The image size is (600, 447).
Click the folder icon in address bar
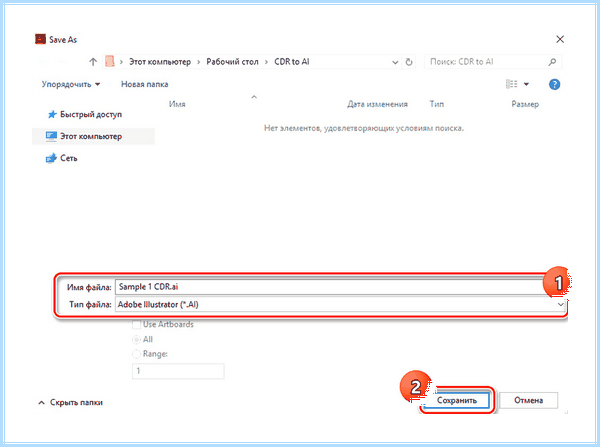coord(110,62)
